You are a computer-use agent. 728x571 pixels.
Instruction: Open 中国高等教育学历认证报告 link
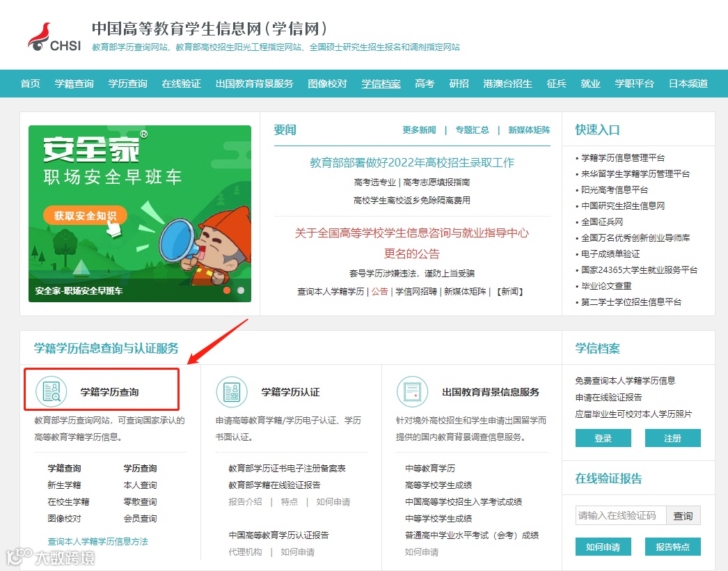[278, 535]
